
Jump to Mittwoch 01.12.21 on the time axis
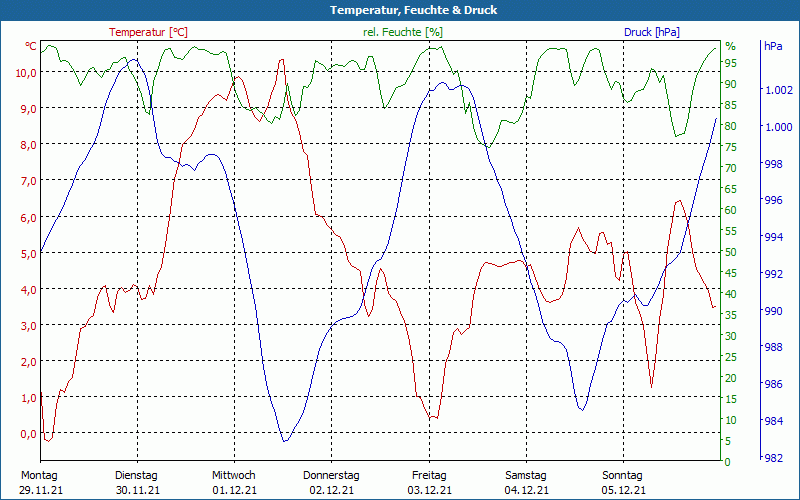click(x=234, y=482)
